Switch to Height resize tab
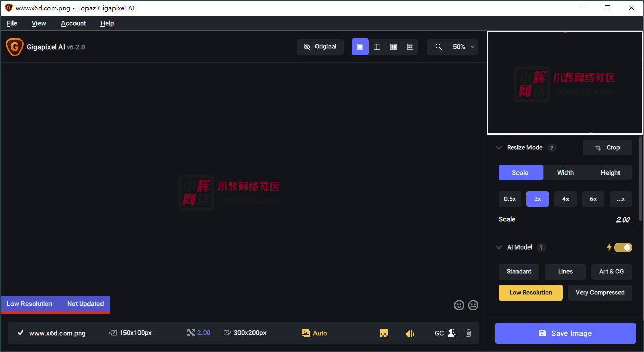 click(x=610, y=173)
